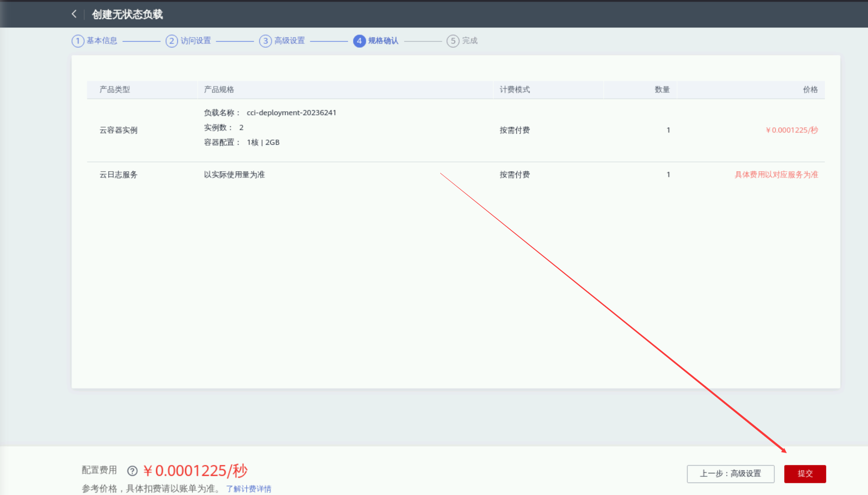Screen dimensions: 868x495
Task: Open the 了解计费详情 link
Action: click(x=249, y=489)
